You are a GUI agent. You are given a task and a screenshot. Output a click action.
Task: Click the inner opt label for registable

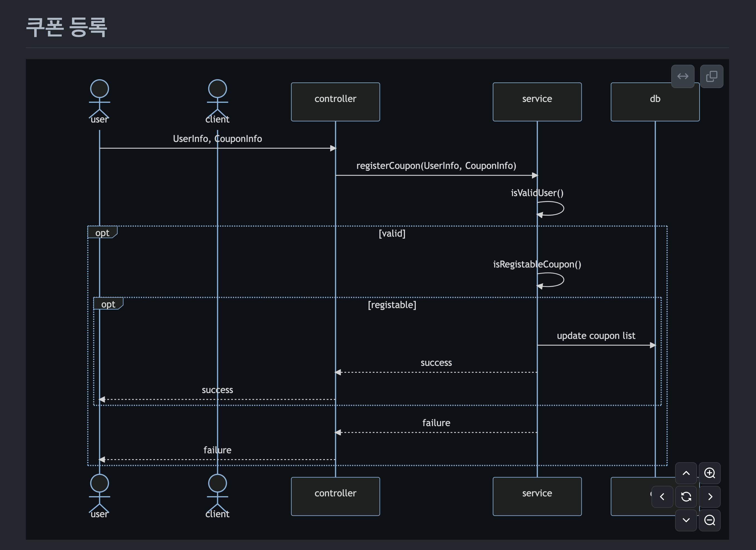pyautogui.click(x=108, y=304)
